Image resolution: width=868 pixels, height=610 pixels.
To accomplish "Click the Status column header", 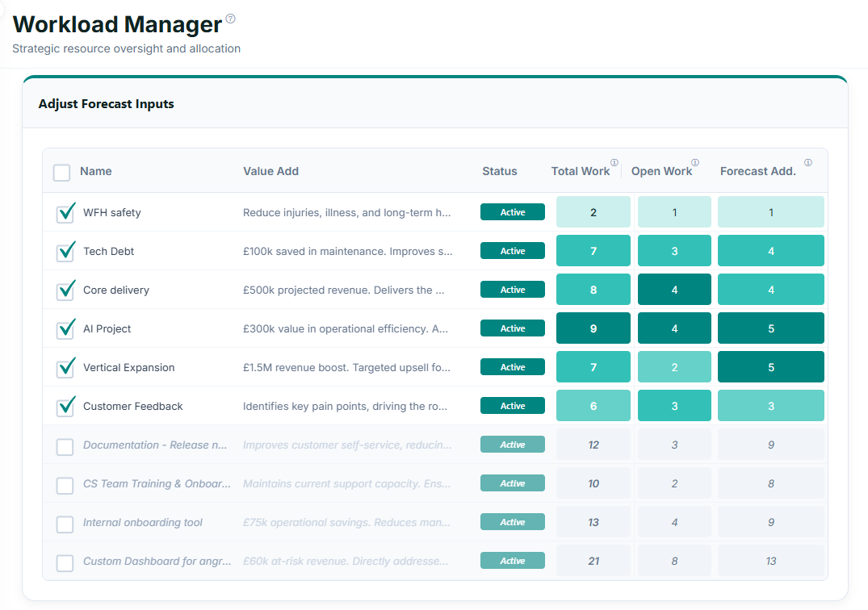I will (x=499, y=171).
